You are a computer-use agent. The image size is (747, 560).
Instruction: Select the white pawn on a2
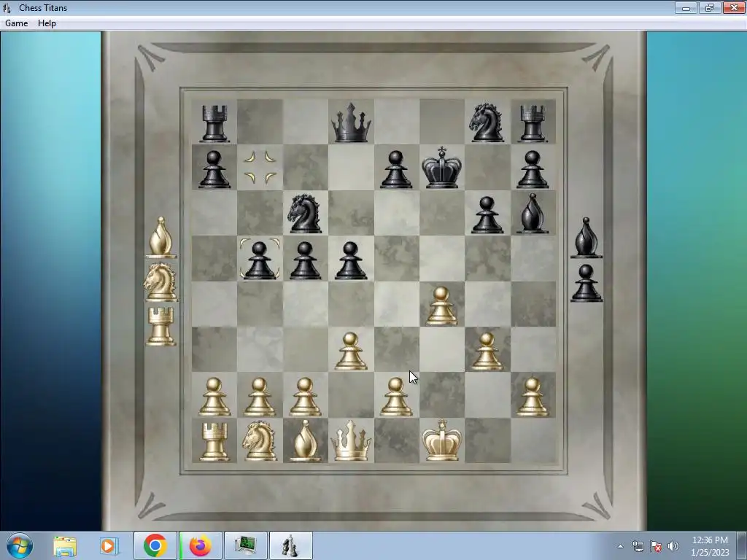pos(214,397)
